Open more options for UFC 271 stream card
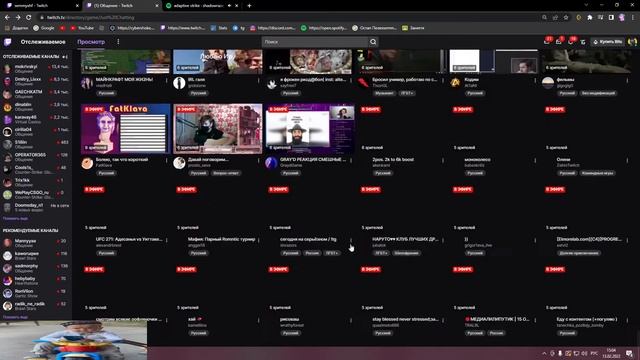Viewport: 640px width, 360px height. tap(167, 240)
